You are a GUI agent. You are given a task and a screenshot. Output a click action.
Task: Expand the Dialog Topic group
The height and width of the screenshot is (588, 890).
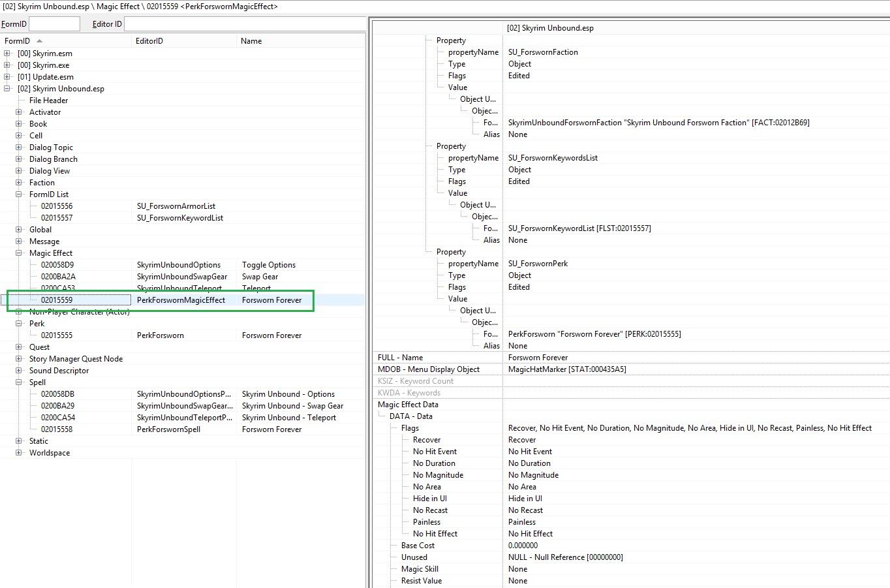pyautogui.click(x=19, y=147)
